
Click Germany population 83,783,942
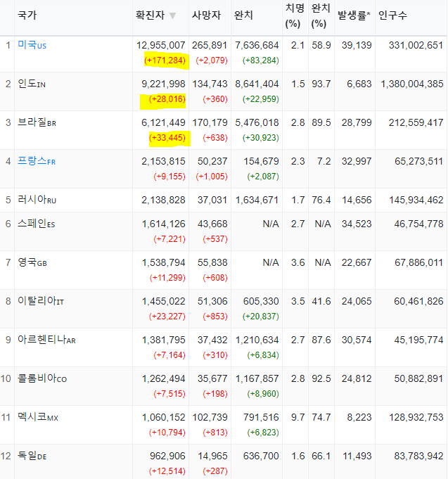click(418, 456)
